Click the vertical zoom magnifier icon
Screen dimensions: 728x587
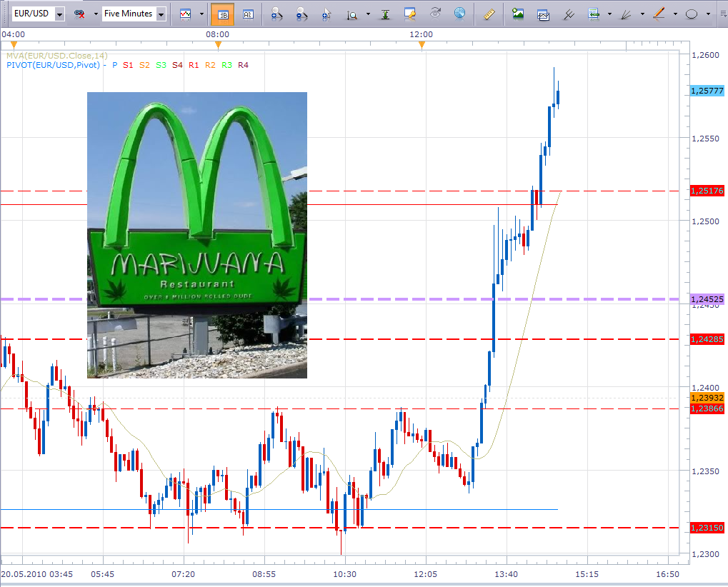[x=352, y=15]
